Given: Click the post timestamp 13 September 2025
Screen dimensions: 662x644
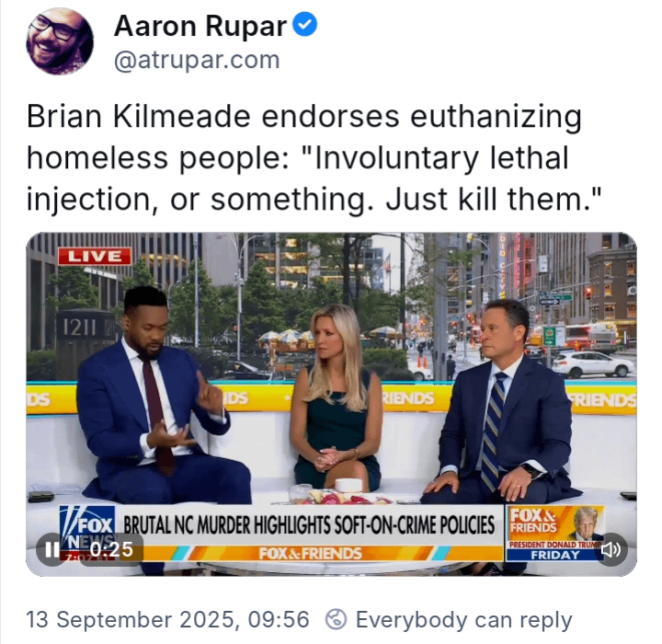Looking at the screenshot, I should [167, 620].
